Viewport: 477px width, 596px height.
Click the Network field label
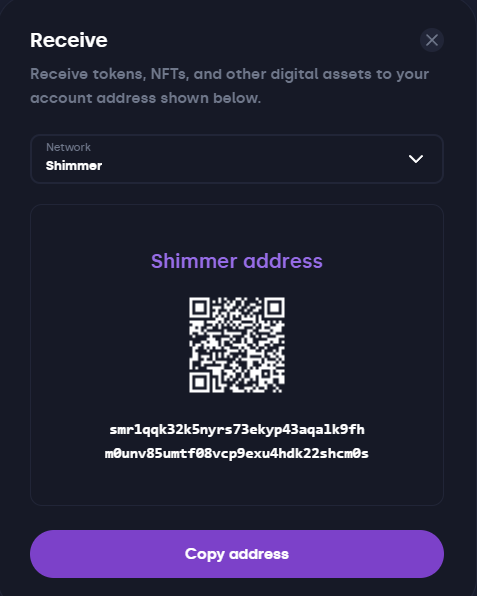pyautogui.click(x=68, y=147)
